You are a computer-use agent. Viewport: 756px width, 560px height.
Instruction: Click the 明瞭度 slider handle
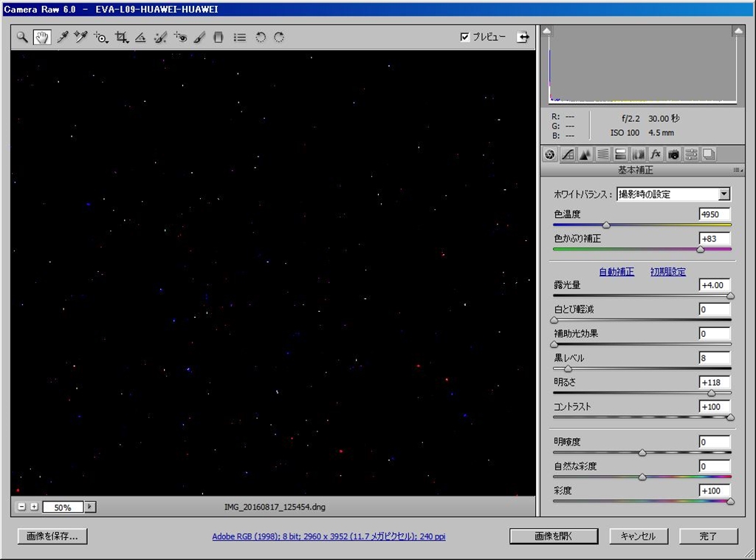(x=642, y=452)
